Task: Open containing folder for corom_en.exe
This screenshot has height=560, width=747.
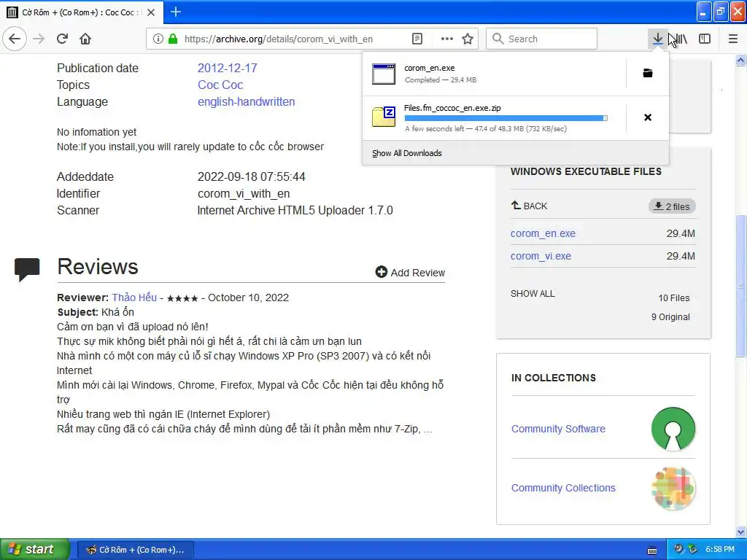Action: (648, 74)
